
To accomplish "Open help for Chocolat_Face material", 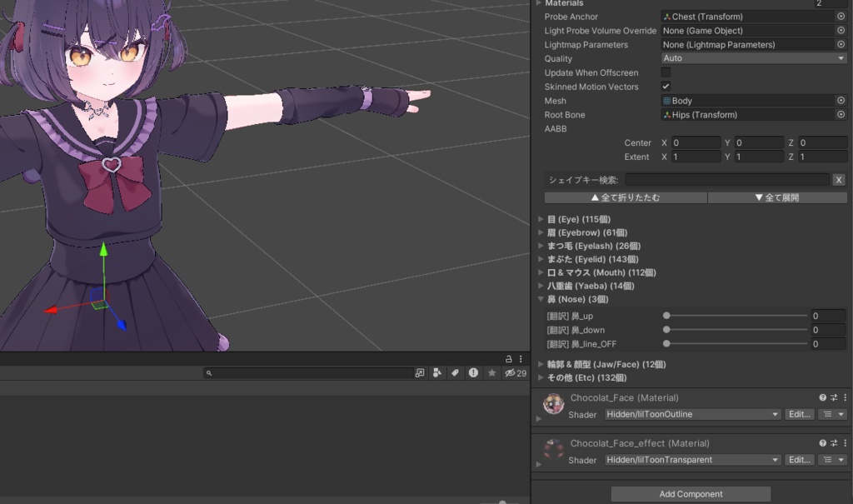I will click(x=822, y=397).
